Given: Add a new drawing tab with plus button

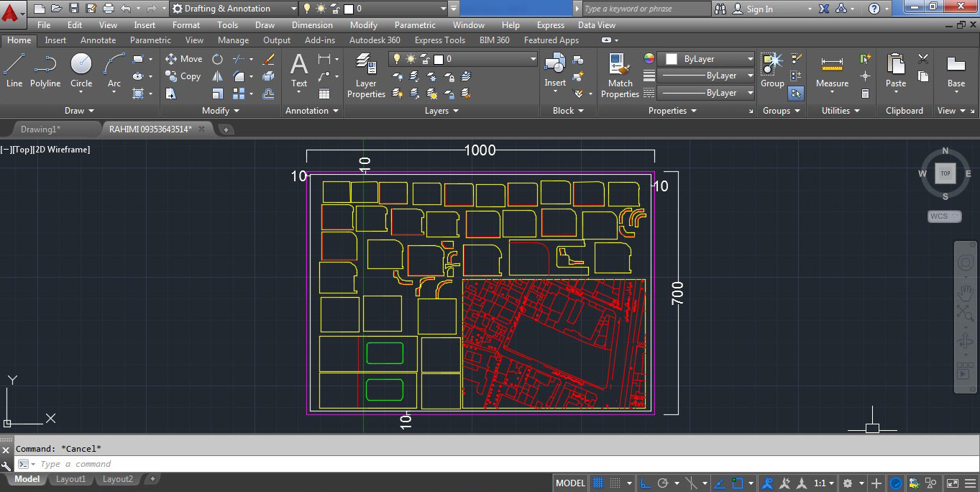Looking at the screenshot, I should (226, 129).
